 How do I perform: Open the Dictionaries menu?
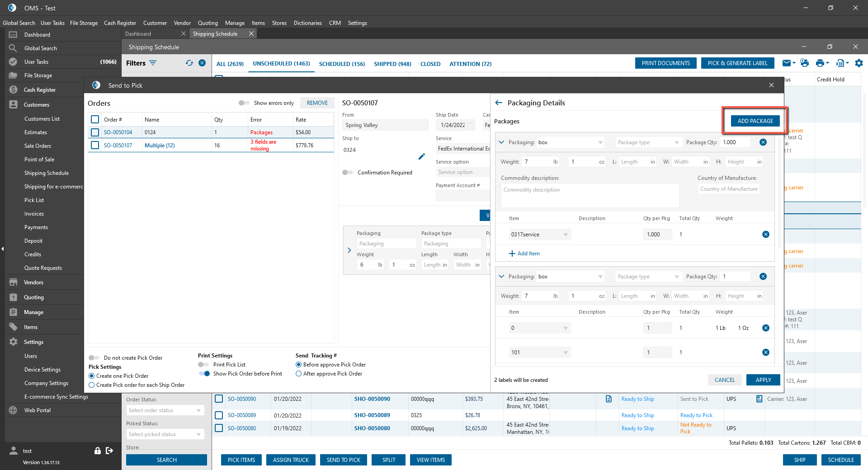307,23
